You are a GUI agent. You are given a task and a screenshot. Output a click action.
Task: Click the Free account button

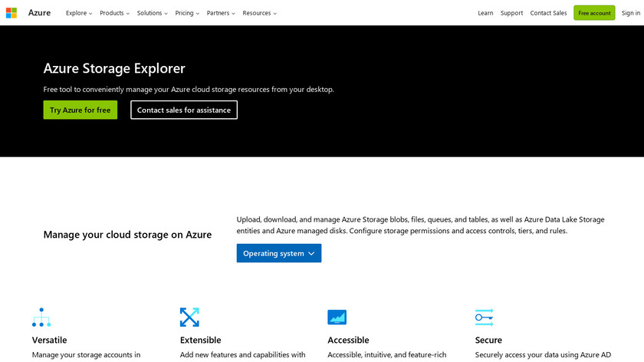[594, 13]
